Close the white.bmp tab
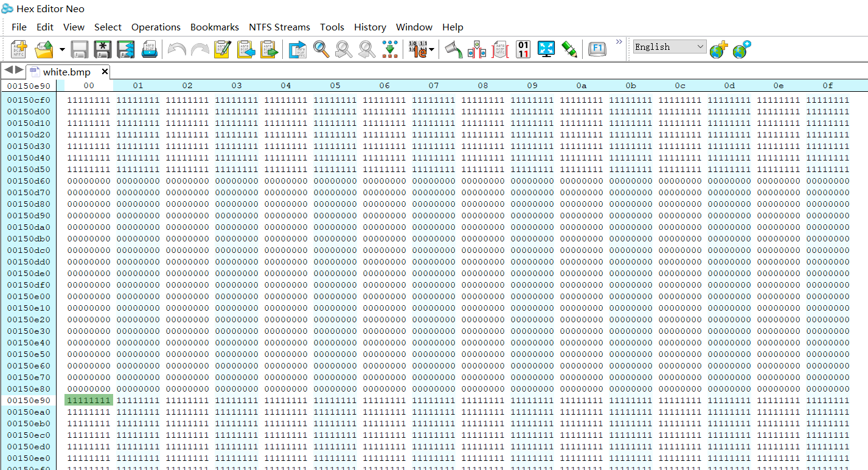Screen dimensions: 868x470 [x=105, y=72]
